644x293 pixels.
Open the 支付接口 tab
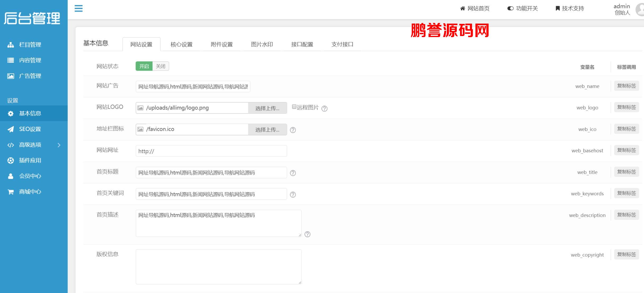pos(343,44)
